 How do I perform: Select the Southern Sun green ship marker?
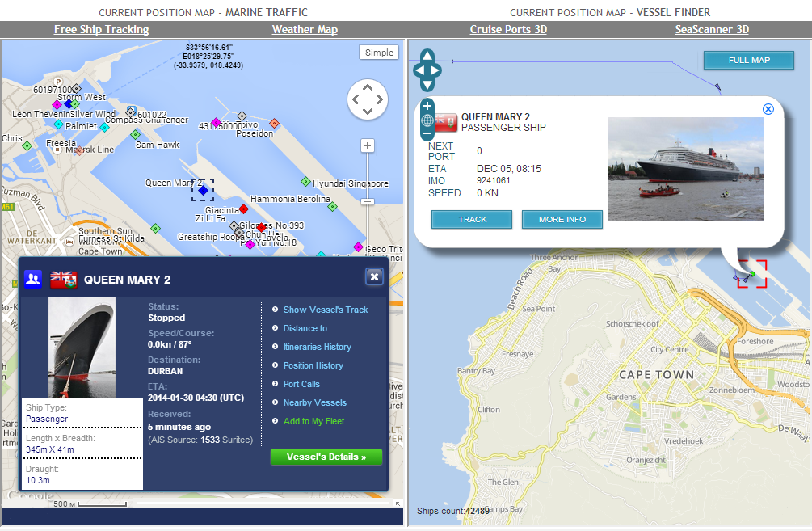(x=155, y=228)
